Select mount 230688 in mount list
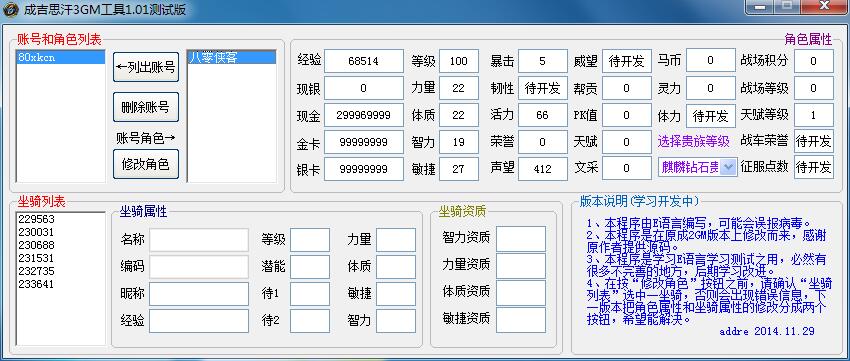This screenshot has height=361, width=850. click(x=61, y=245)
